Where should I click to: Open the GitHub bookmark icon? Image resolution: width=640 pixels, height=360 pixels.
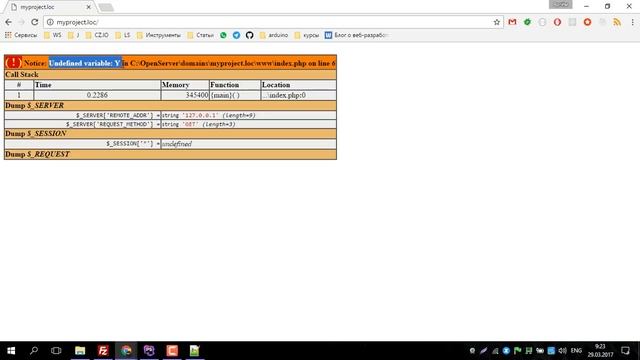coord(249,35)
